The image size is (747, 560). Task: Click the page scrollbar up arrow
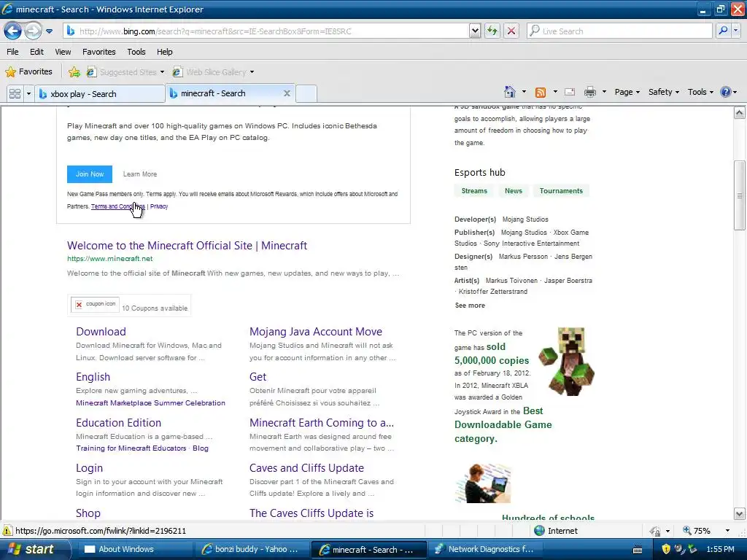pyautogui.click(x=740, y=113)
